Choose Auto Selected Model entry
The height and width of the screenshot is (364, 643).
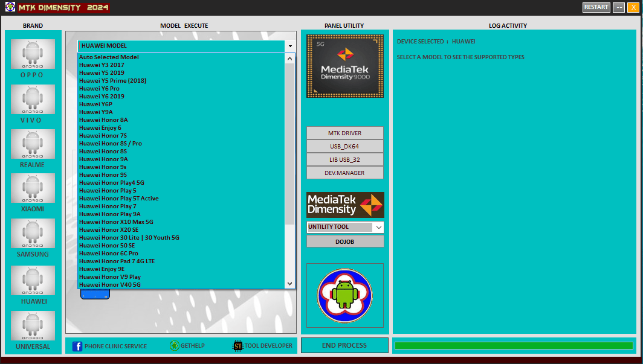[181, 57]
